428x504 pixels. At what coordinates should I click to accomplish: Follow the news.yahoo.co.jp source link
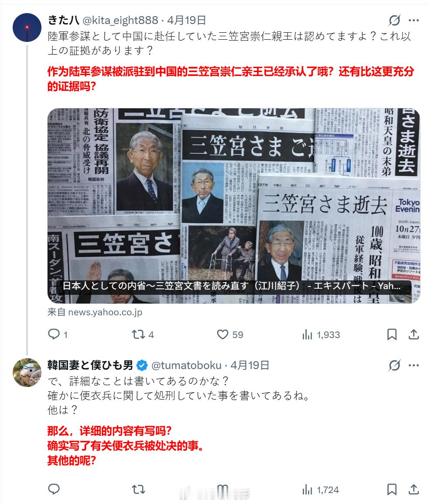click(95, 312)
